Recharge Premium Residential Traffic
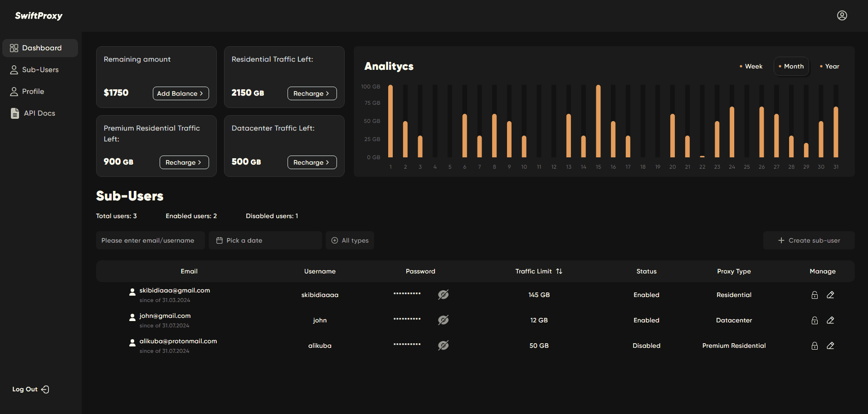 click(x=184, y=162)
